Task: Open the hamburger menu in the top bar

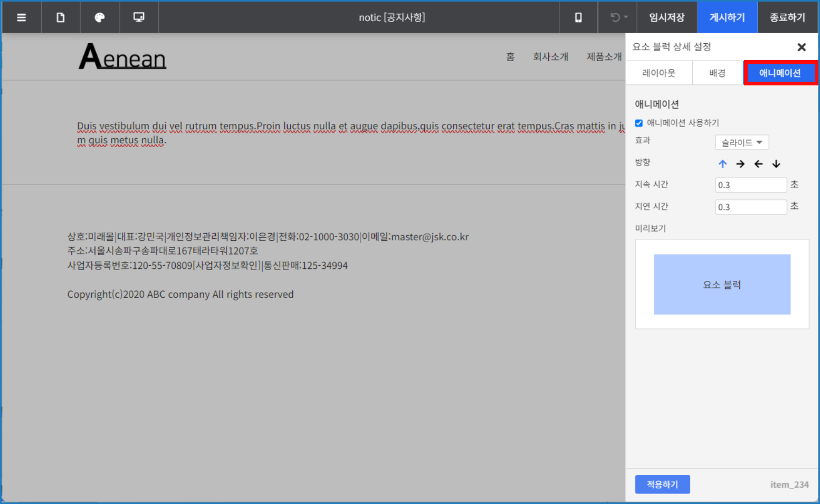Action: coord(21,17)
